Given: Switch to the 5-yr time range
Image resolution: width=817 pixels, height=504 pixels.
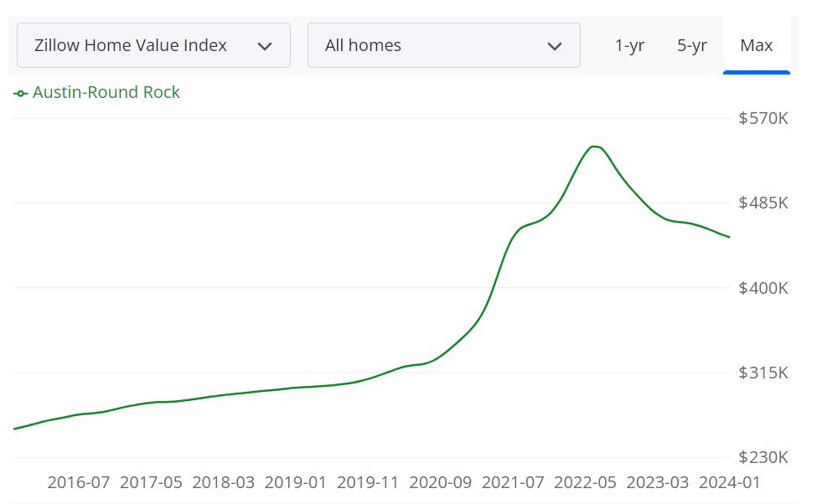Looking at the screenshot, I should [691, 46].
